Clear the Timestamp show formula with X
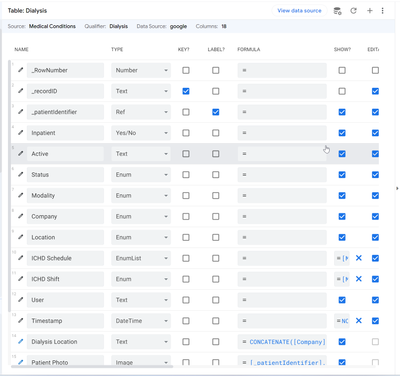 [x=359, y=321]
